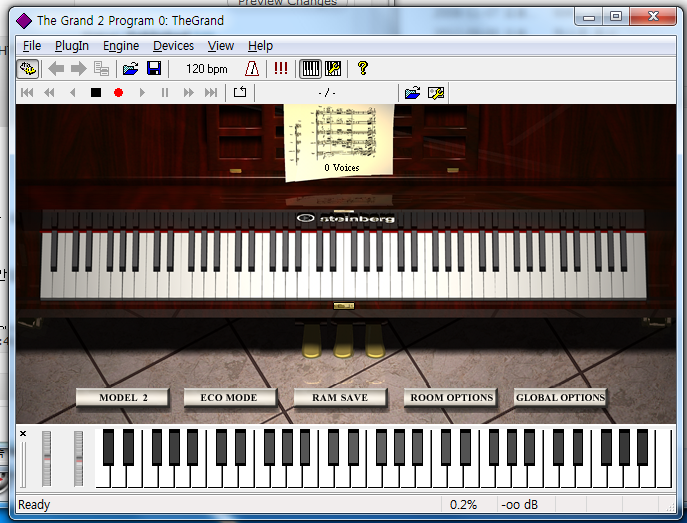Click the Ready status bar text

point(34,505)
